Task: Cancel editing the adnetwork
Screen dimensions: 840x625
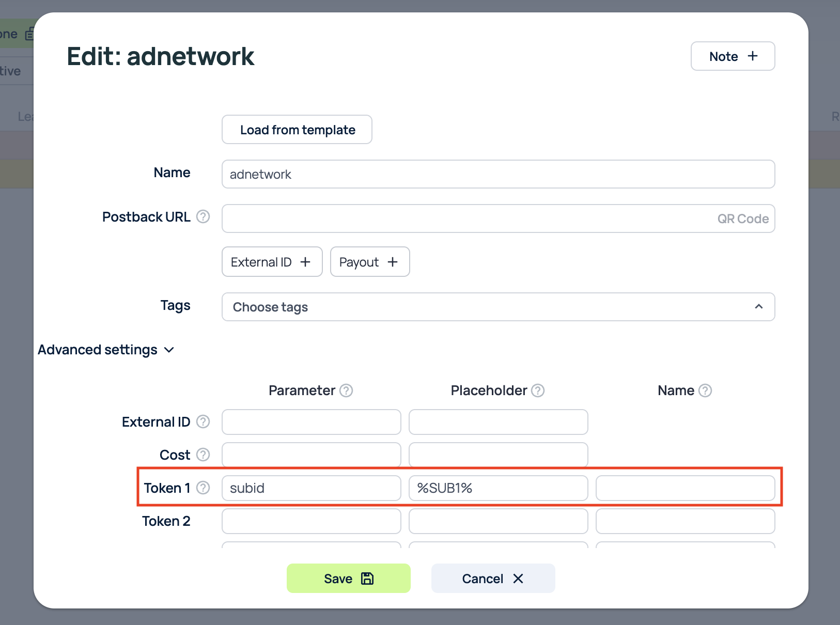Action: (x=493, y=578)
